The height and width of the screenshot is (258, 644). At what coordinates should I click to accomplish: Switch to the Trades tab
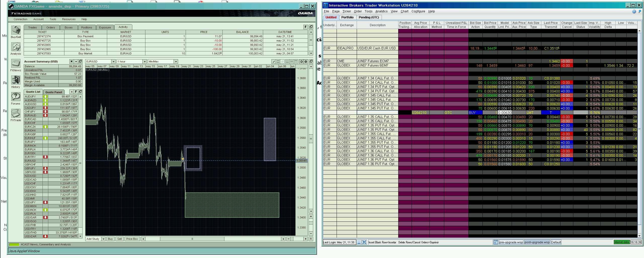32,27
